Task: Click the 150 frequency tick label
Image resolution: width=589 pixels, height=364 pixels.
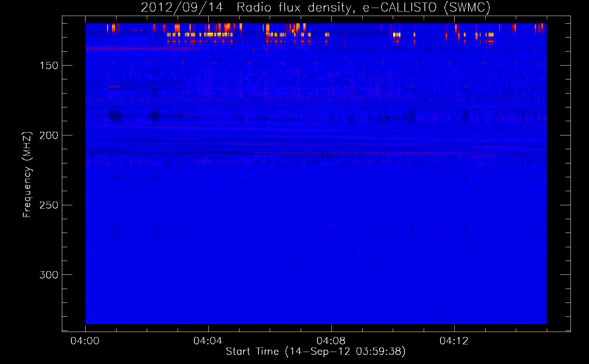Action: [49, 66]
